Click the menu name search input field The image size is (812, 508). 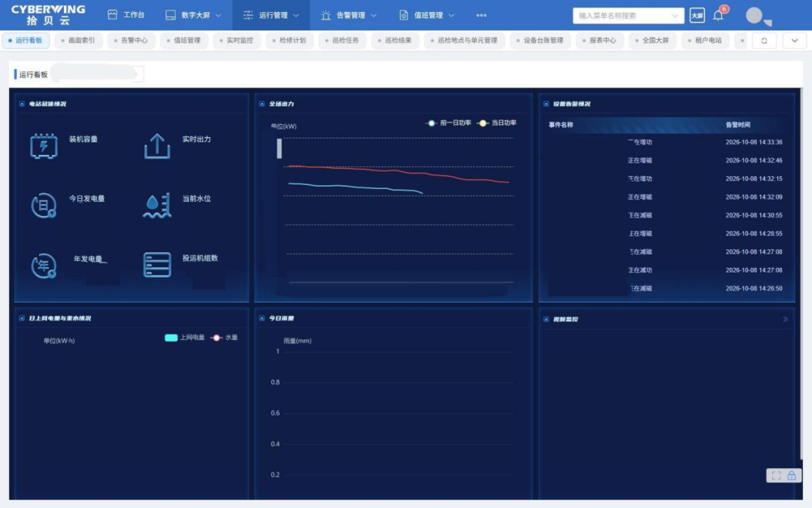click(628, 16)
